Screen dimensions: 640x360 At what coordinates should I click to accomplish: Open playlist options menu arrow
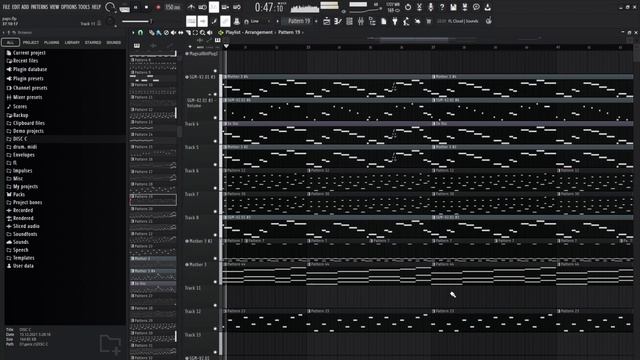[133, 33]
